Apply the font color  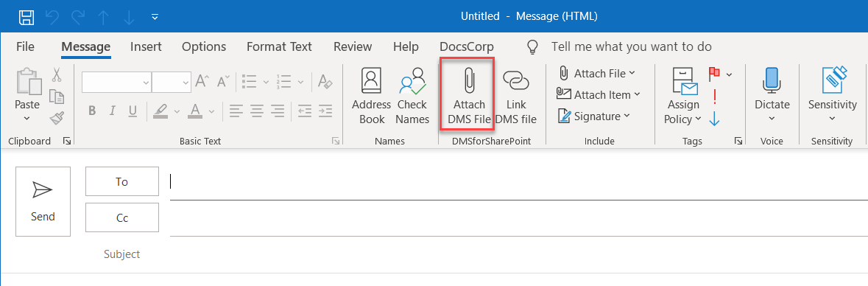[195, 111]
